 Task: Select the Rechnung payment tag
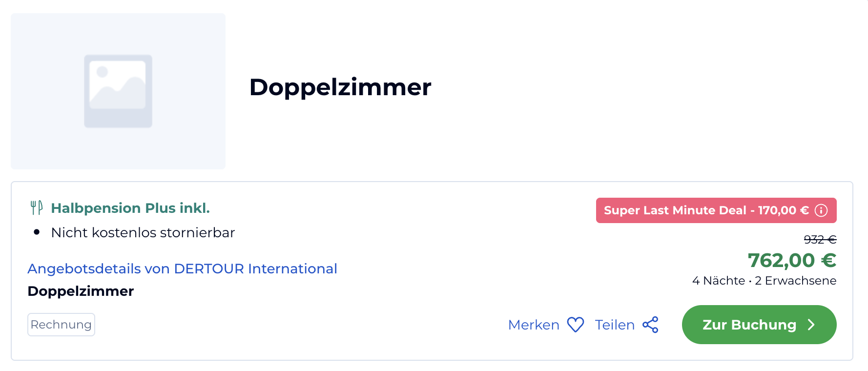pos(61,325)
